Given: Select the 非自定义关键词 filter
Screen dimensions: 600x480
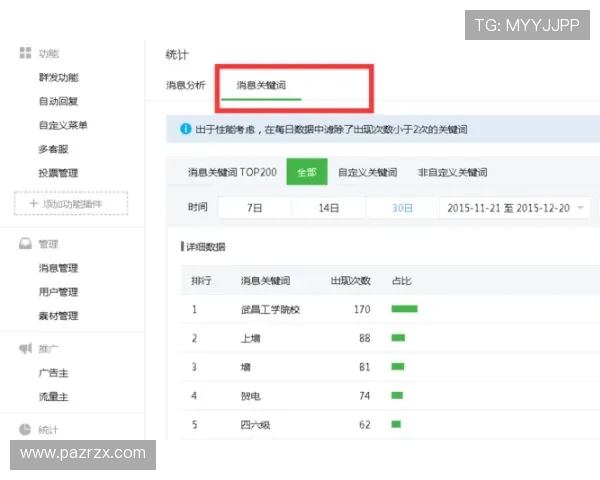Looking at the screenshot, I should [x=453, y=172].
